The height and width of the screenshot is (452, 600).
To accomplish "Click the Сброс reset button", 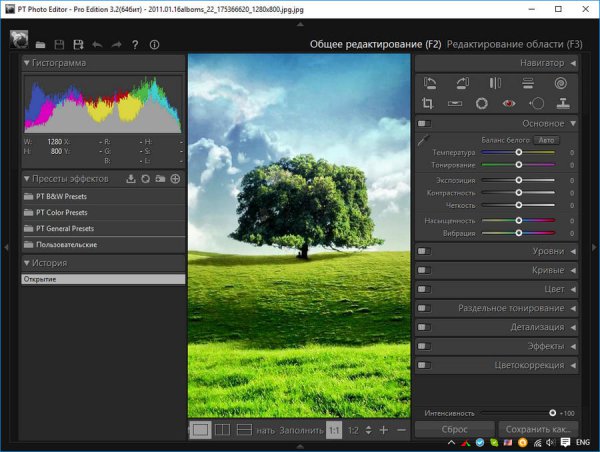I will tap(455, 429).
